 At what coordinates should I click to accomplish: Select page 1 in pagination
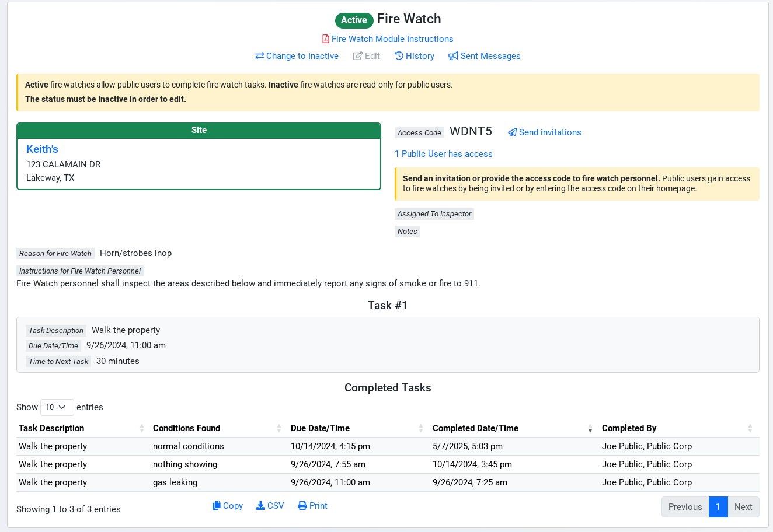coord(718,507)
